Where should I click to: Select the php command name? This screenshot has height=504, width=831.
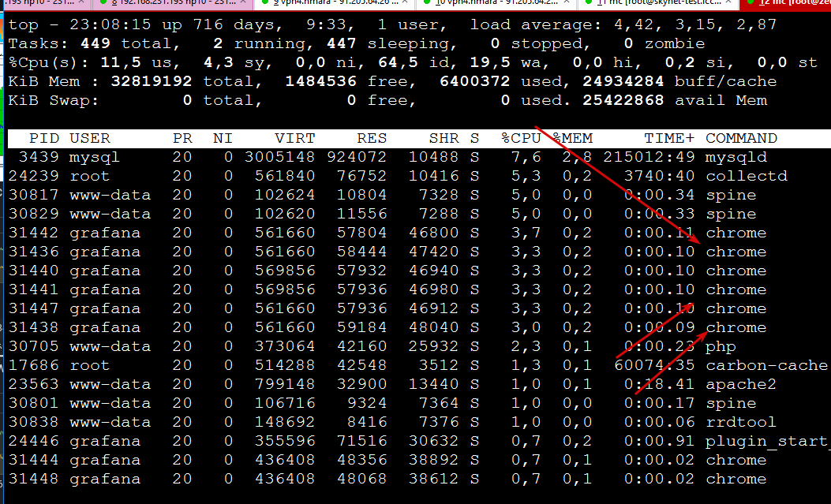(x=721, y=347)
